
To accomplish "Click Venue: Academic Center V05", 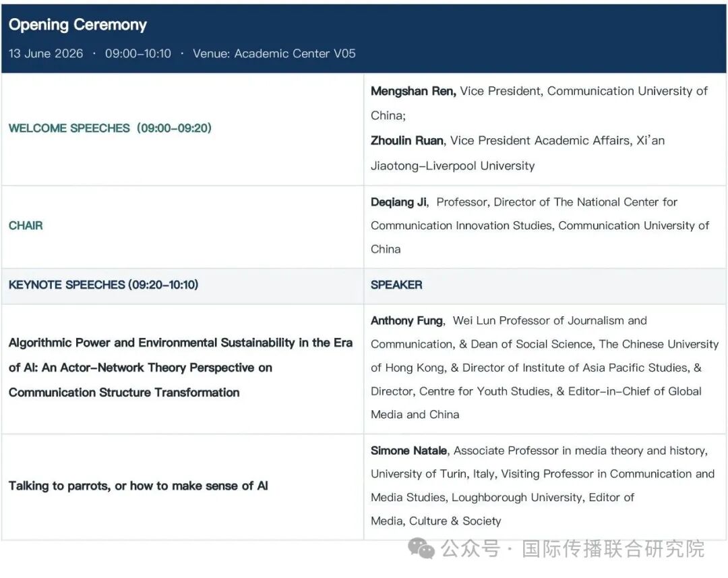I will click(x=274, y=53).
